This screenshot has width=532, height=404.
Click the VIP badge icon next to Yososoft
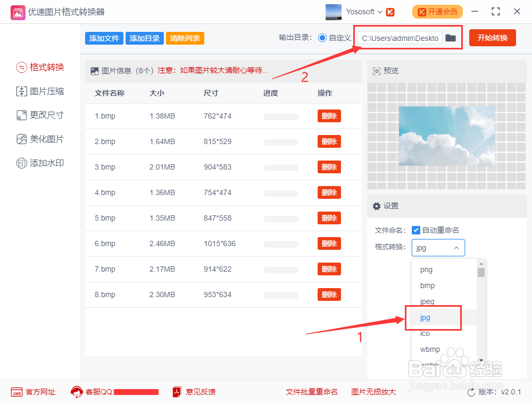[x=390, y=12]
